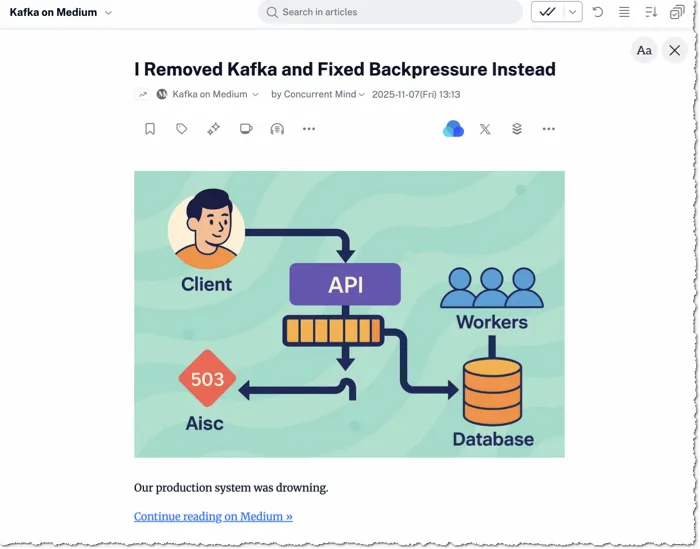Bookmark this article with the bookmark icon
Viewport: 700px width, 549px height.
tap(150, 129)
